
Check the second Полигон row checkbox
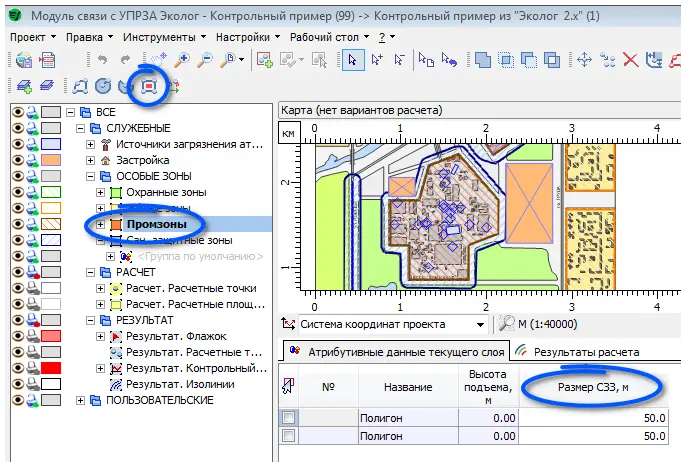click(x=289, y=436)
